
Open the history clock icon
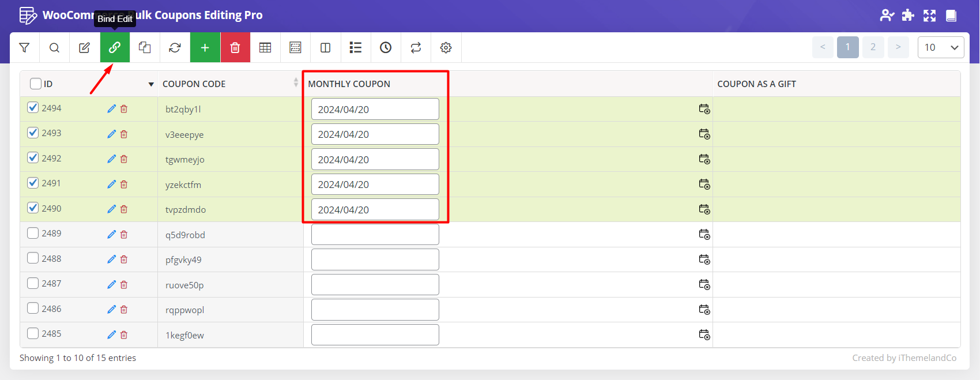(386, 47)
